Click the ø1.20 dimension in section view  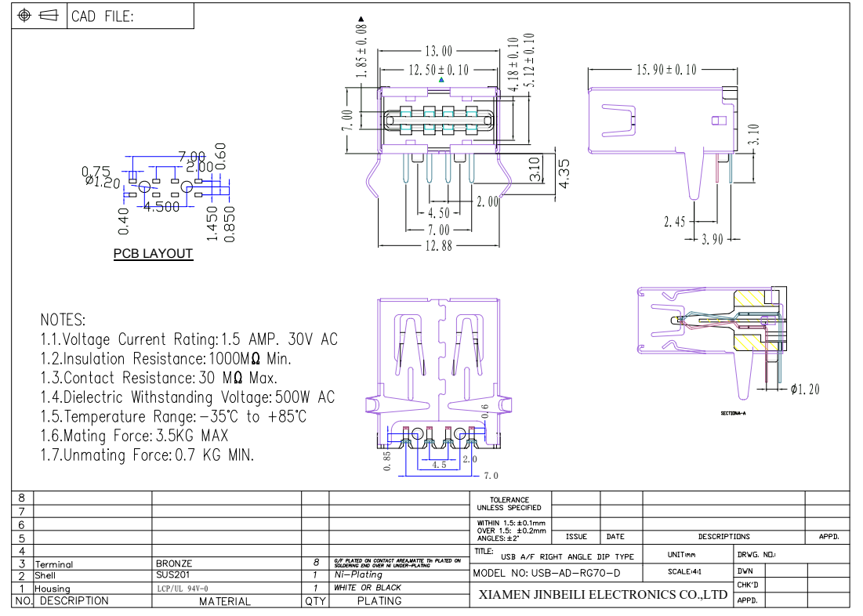tap(805, 390)
